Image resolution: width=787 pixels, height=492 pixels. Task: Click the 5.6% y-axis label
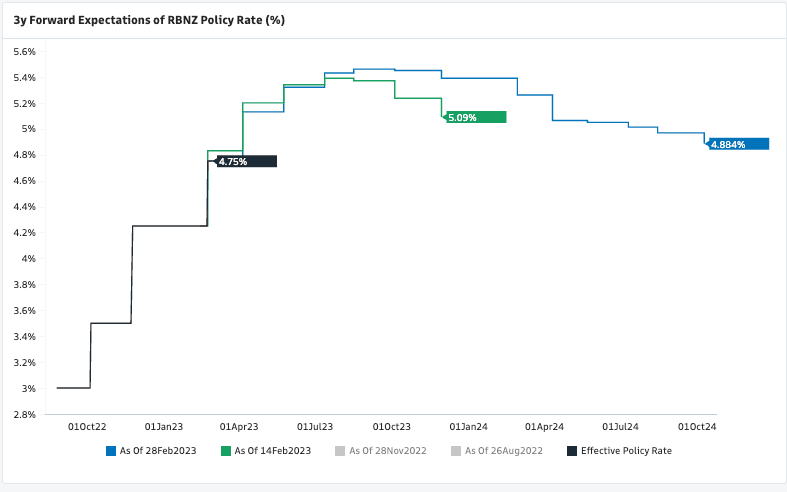[24, 51]
